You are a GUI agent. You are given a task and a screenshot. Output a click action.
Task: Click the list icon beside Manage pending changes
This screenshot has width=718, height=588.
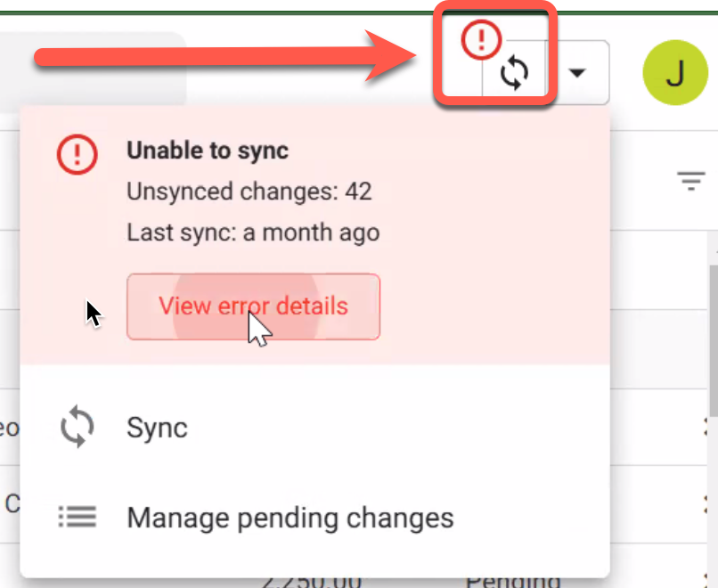78,517
